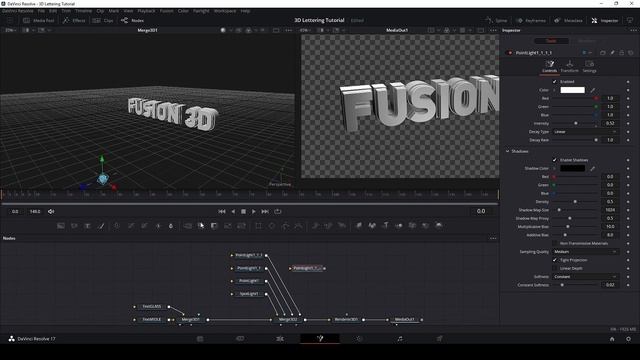Viewport: 640px width, 360px height.
Task: Open the Workspace menu
Action: 225,11
